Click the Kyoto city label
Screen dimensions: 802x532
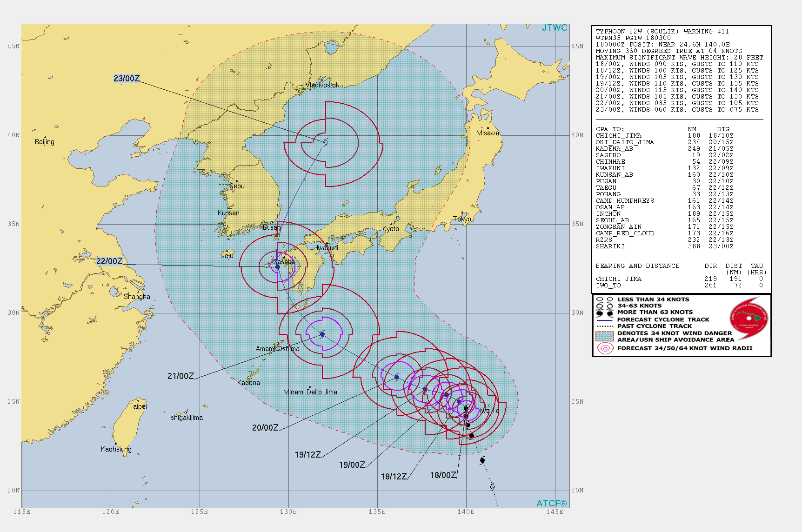391,229
